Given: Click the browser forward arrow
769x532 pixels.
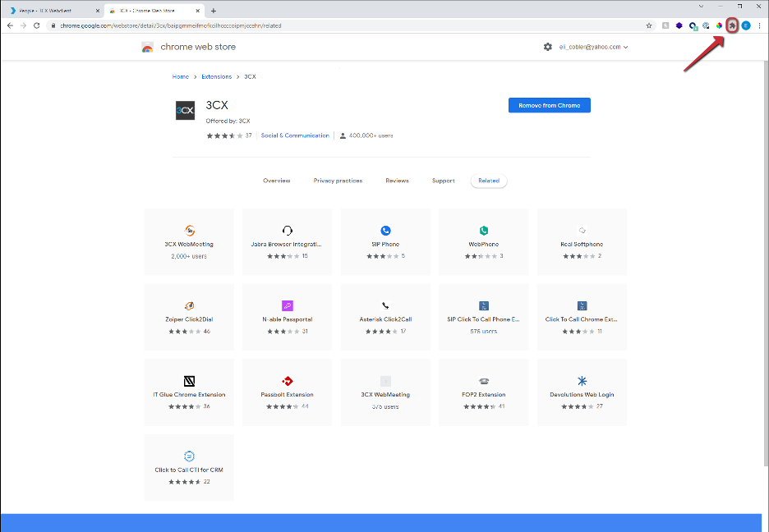Looking at the screenshot, I should click(23, 25).
